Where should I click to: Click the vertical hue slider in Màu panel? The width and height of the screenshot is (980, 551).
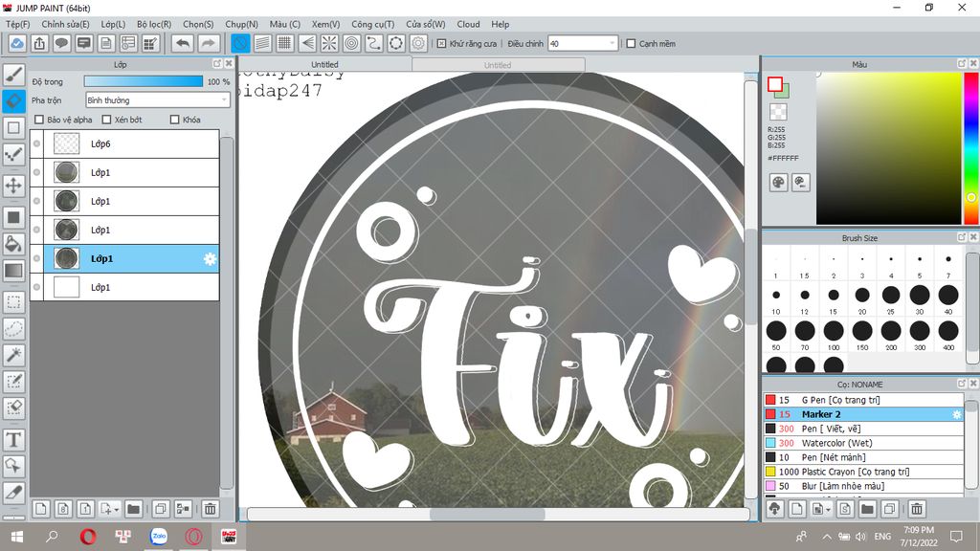971,148
